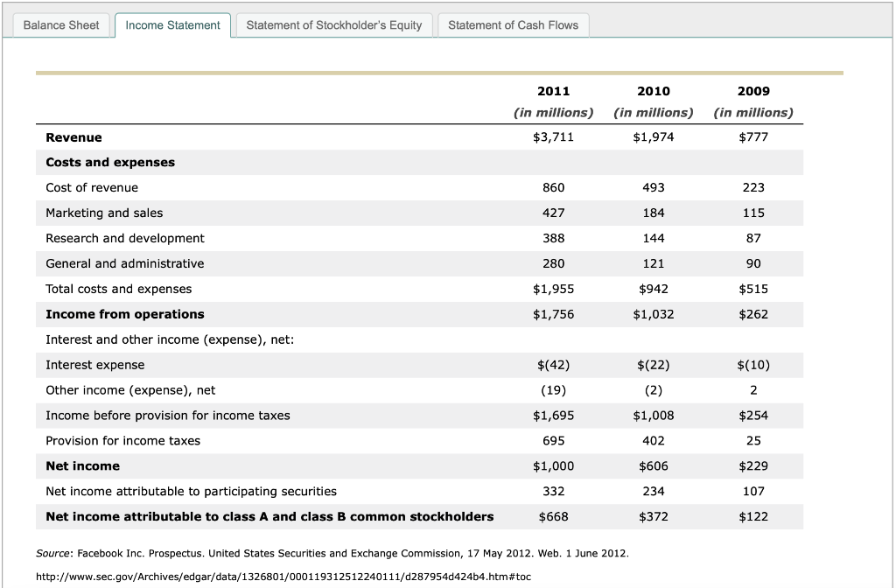Viewport: 896px width, 588px height.
Task: Select Research and development label
Action: click(125, 238)
